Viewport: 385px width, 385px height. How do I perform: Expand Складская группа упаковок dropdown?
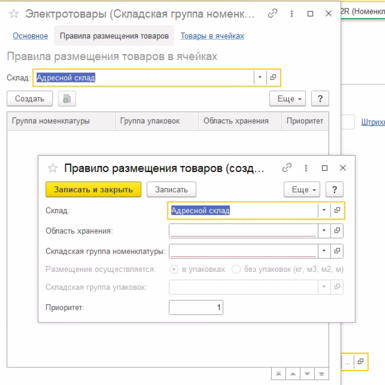(x=324, y=287)
